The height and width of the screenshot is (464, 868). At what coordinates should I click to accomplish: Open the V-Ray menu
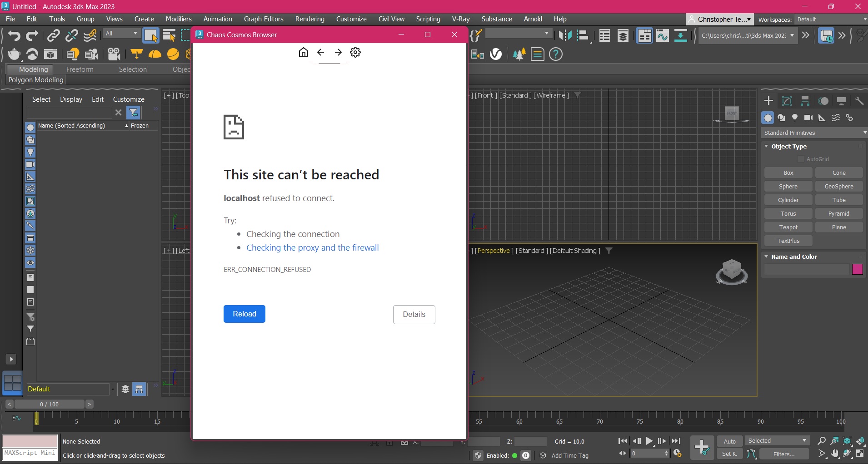[461, 19]
